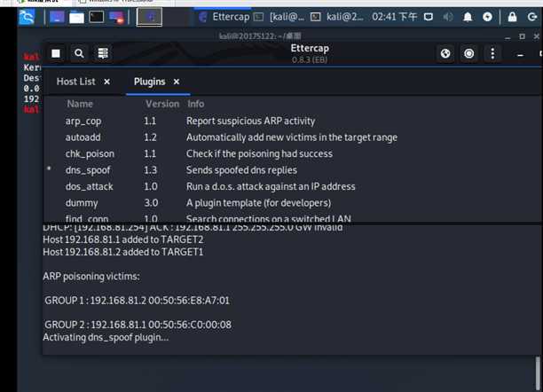543x392 pixels.
Task: Click version 3.0 of dummy plugin
Action: [151, 203]
